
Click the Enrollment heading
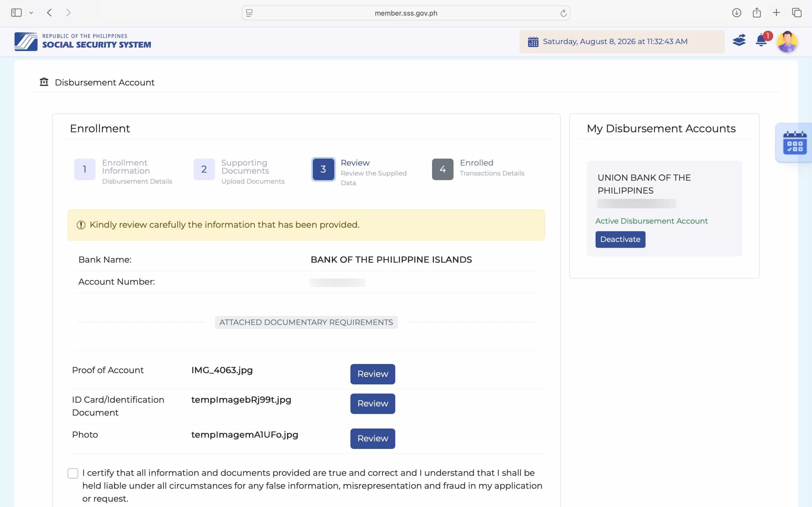pos(100,129)
